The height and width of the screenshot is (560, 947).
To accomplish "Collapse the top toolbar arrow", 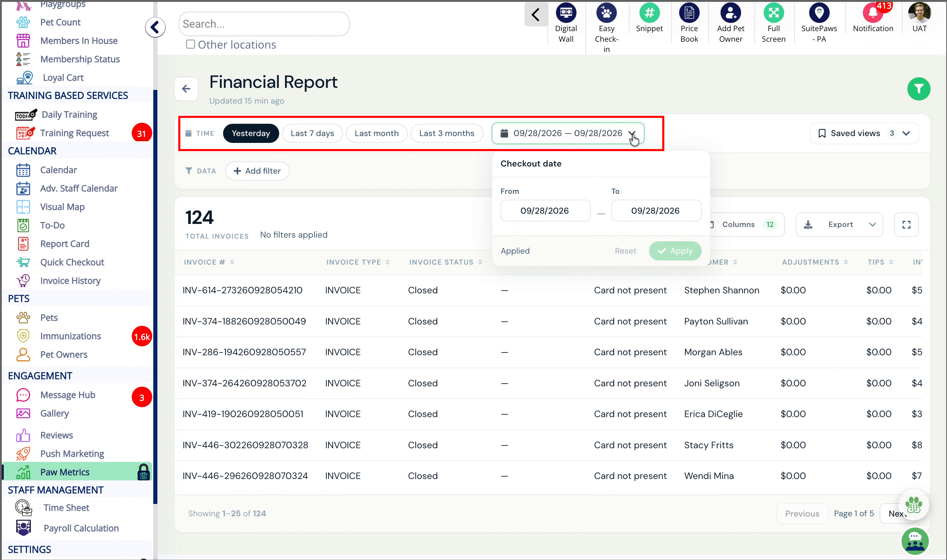I will pyautogui.click(x=535, y=15).
